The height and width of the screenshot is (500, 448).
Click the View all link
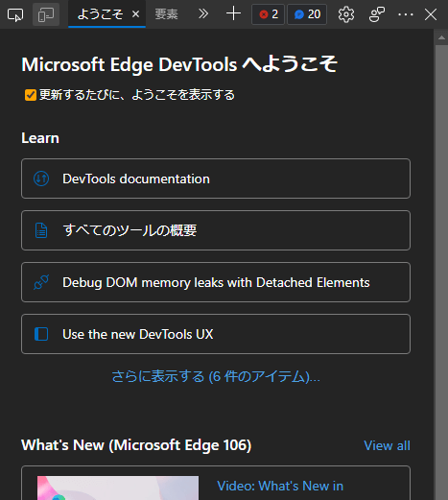click(x=387, y=445)
